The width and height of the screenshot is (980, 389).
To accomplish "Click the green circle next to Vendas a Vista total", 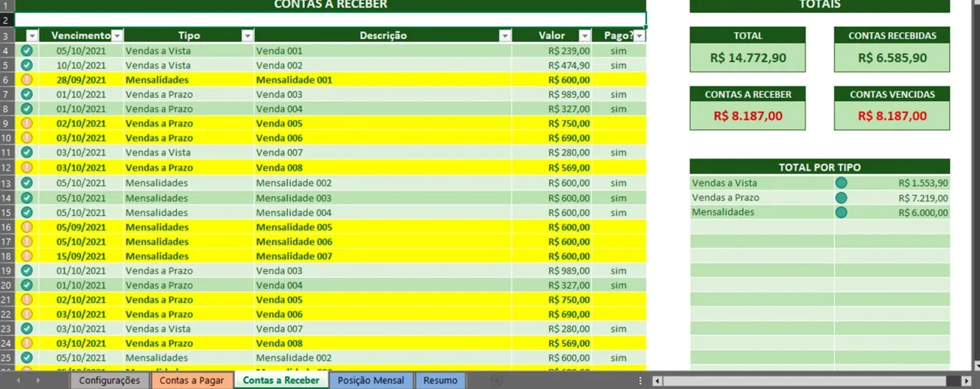I will 841,183.
